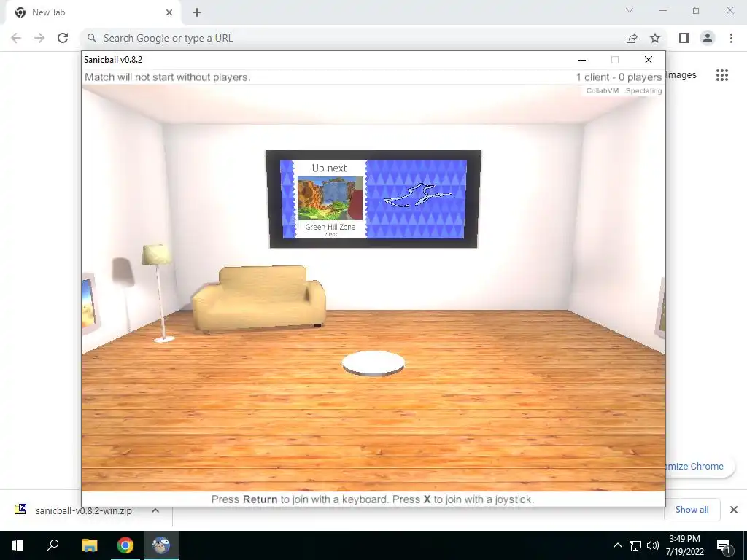The height and width of the screenshot is (560, 747).
Task: Close the Sanicball v0.8.2 window
Action: [x=649, y=60]
